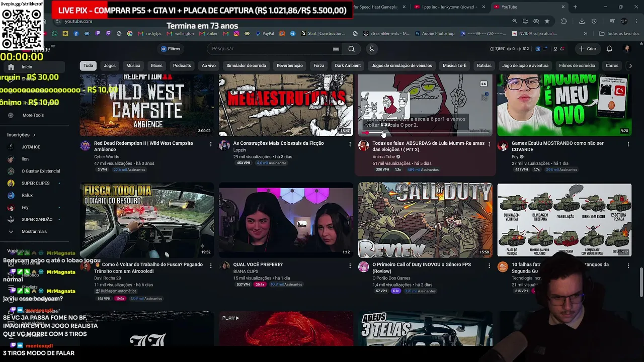Toggle closed captions on the previewing video
The height and width of the screenshot is (362, 644).
[x=484, y=84]
